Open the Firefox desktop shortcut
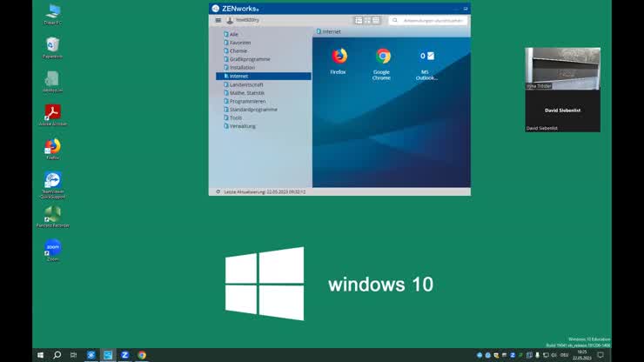The height and width of the screenshot is (362, 644). pyautogui.click(x=52, y=149)
